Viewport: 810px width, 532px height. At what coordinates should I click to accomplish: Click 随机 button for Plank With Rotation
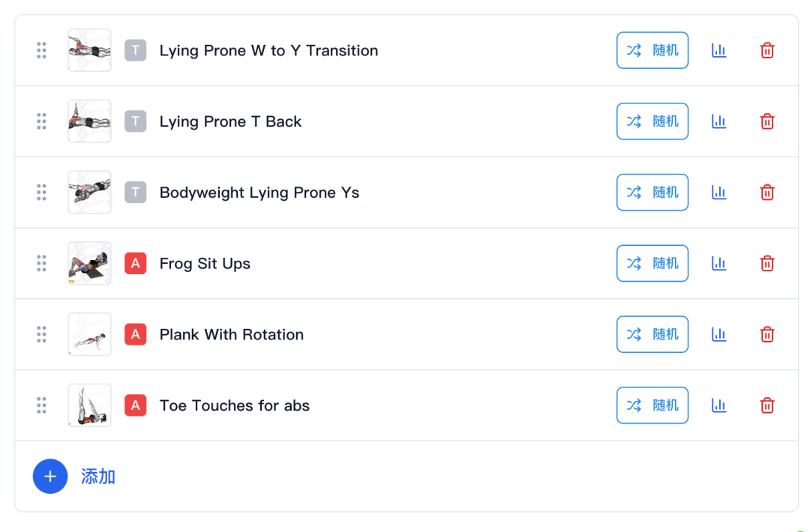click(x=652, y=334)
